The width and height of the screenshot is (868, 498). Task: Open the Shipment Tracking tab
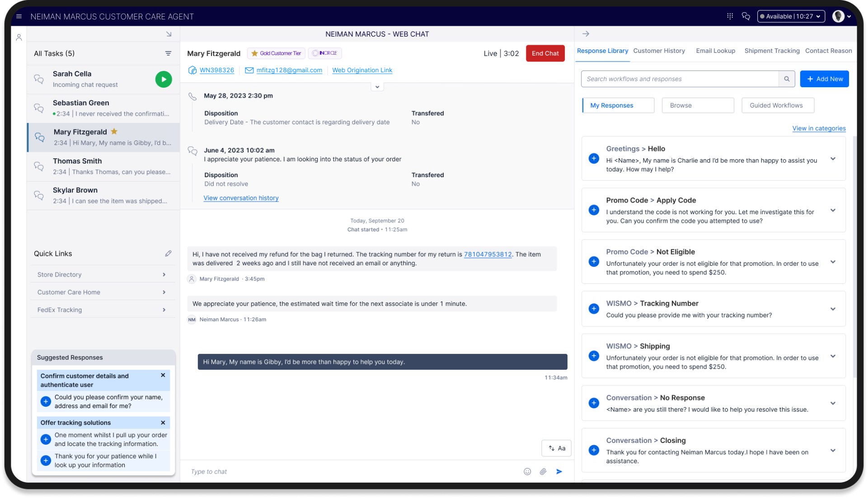pos(772,51)
